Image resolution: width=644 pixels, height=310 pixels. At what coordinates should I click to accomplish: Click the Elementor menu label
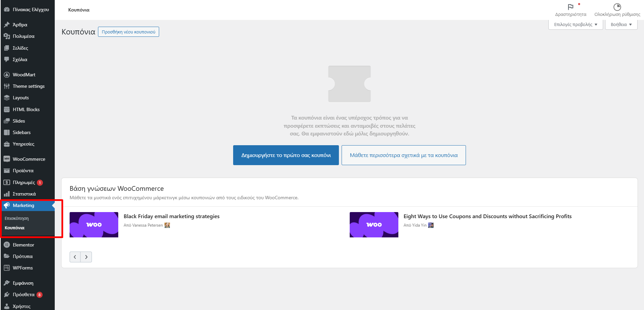pyautogui.click(x=23, y=245)
